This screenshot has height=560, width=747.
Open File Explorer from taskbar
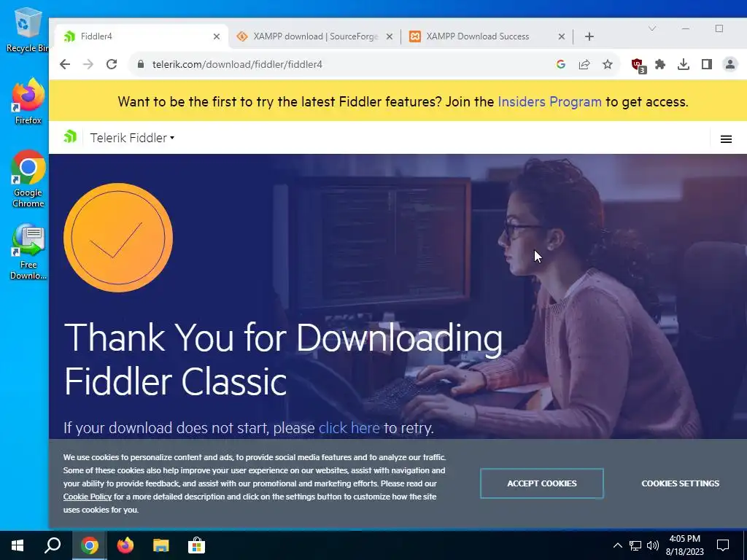pos(161,545)
